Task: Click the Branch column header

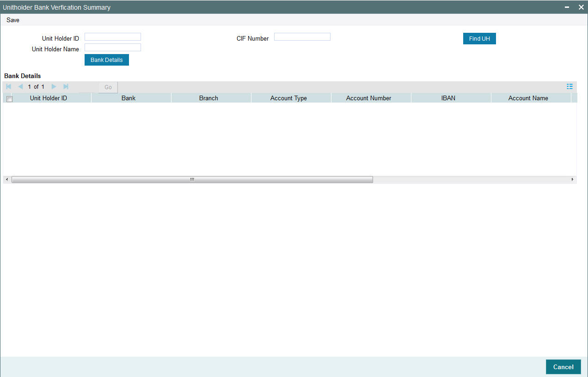Action: tap(208, 98)
